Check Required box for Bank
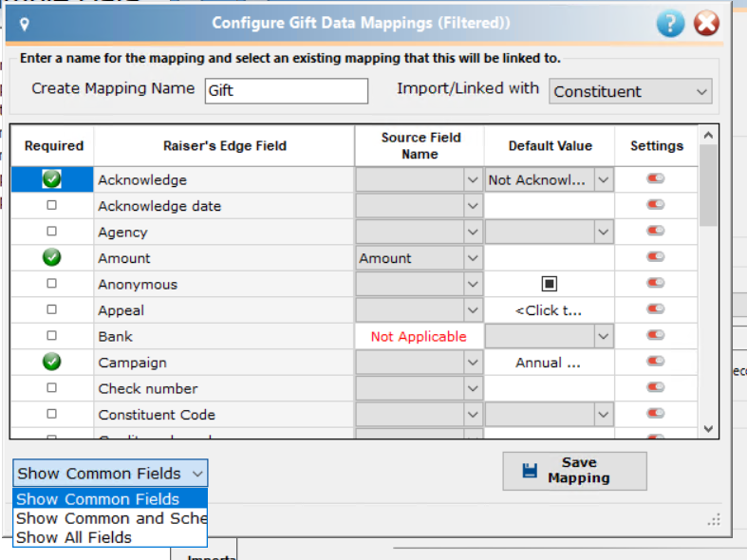 (51, 336)
